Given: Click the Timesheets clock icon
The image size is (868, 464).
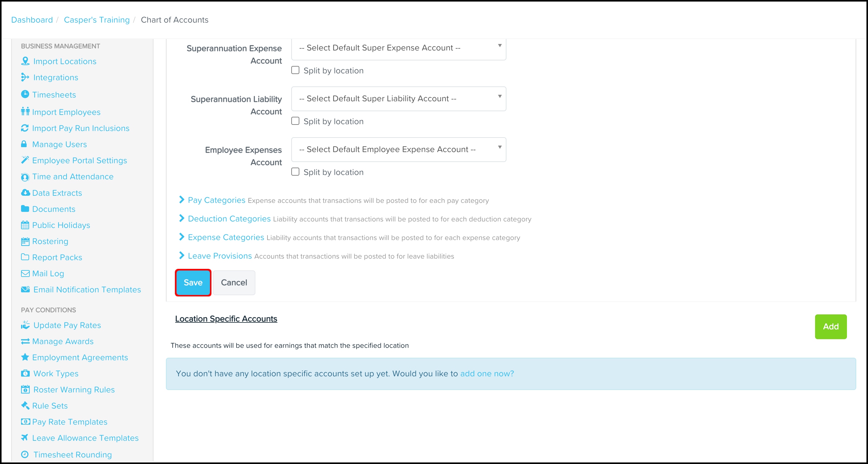Looking at the screenshot, I should click(x=25, y=94).
